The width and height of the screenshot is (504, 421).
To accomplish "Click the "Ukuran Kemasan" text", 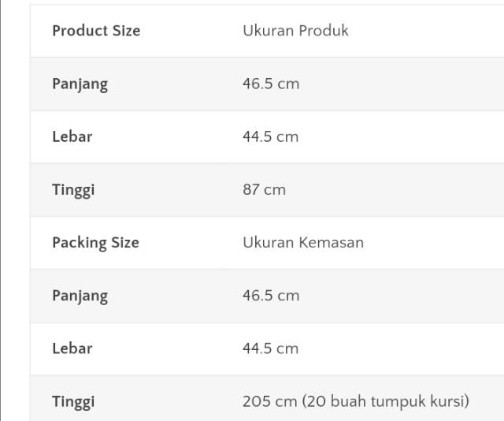I will pyautogui.click(x=303, y=243).
